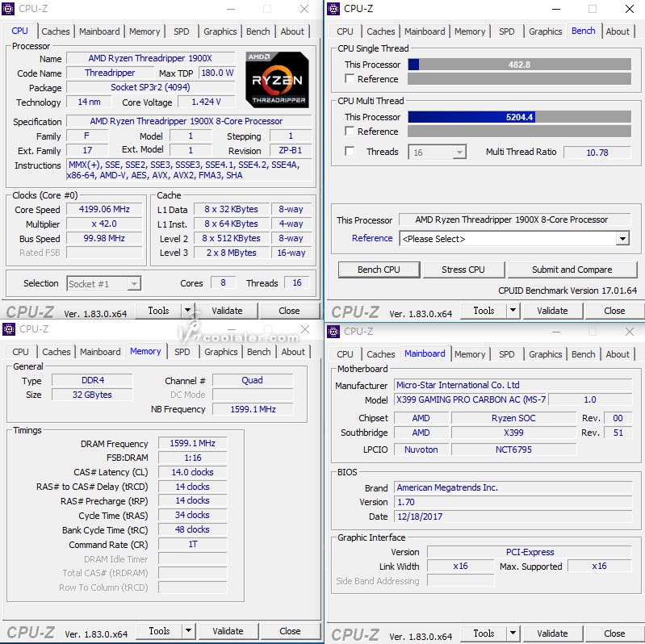Image resolution: width=645 pixels, height=644 pixels.
Task: Click the CPU-Z app icon in the Mainboard window title bar
Action: tap(333, 331)
